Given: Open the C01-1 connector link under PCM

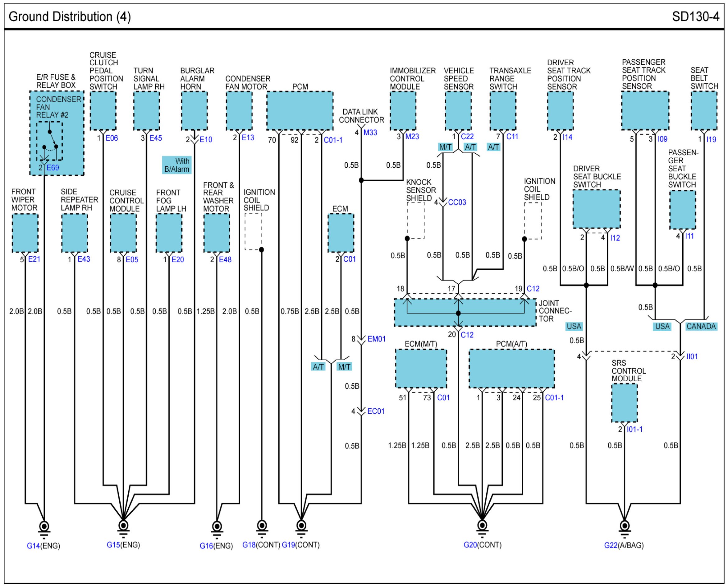Looking at the screenshot, I should coord(333,140).
